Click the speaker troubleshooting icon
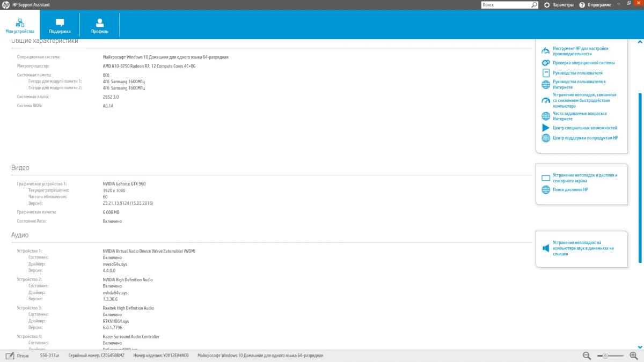The height and width of the screenshot is (362, 644). [x=545, y=248]
